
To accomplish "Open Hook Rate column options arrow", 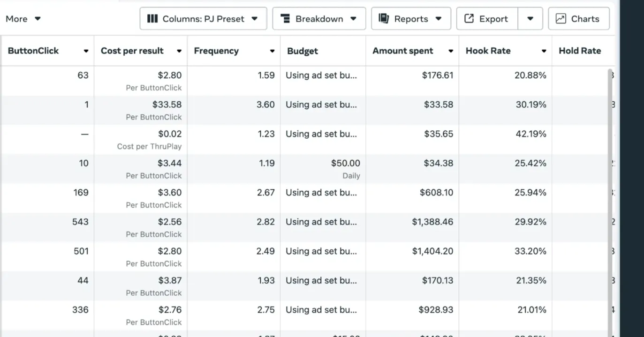I will [x=544, y=51].
